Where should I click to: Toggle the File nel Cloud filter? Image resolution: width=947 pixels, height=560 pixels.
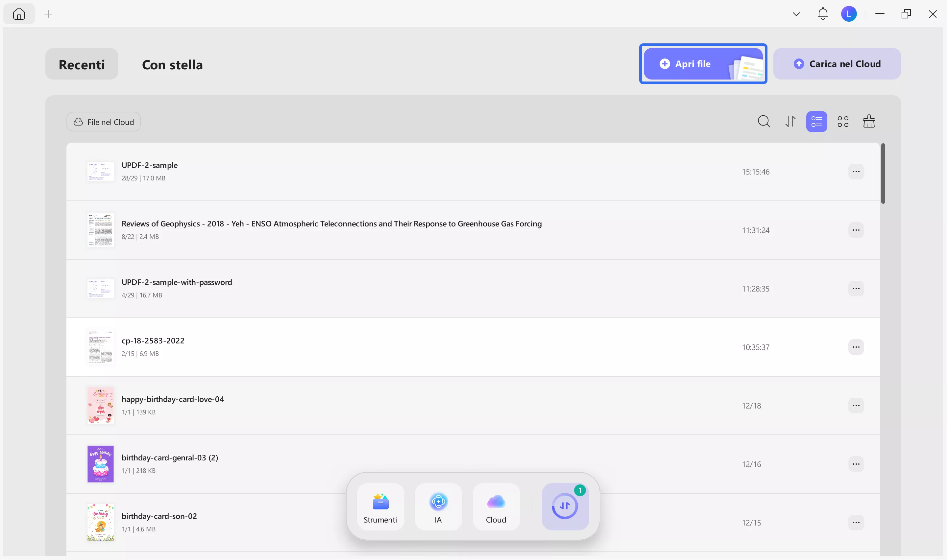[104, 122]
